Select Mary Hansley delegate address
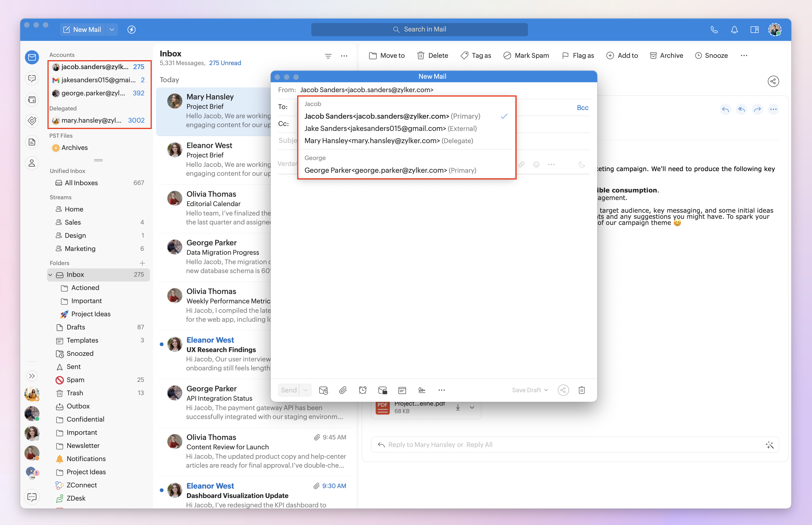This screenshot has height=525, width=812. point(388,141)
